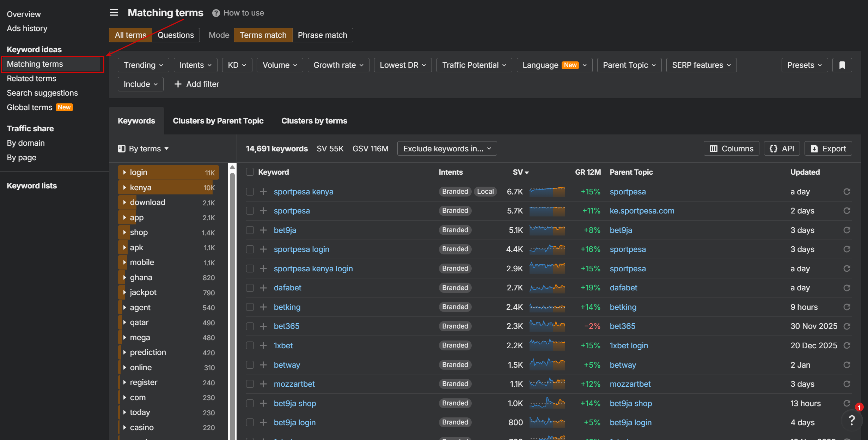Add bet9ja keyword using plus icon
This screenshot has height=440, width=868.
[263, 230]
